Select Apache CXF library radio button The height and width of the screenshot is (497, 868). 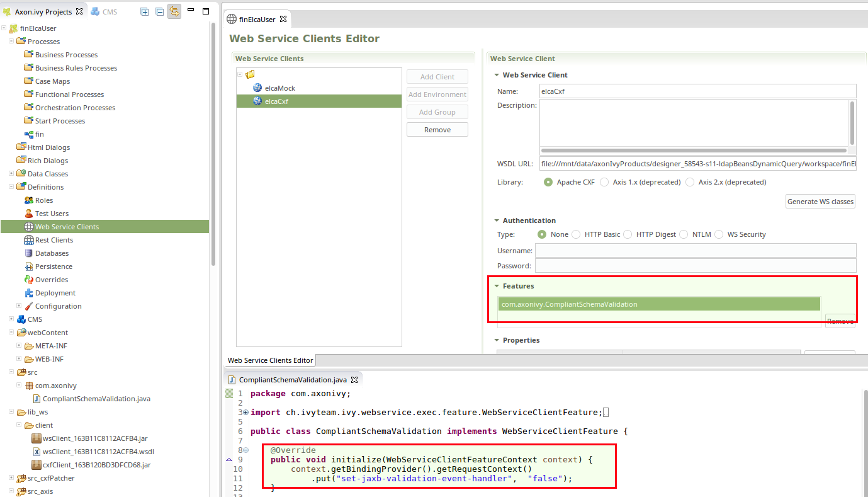point(548,182)
